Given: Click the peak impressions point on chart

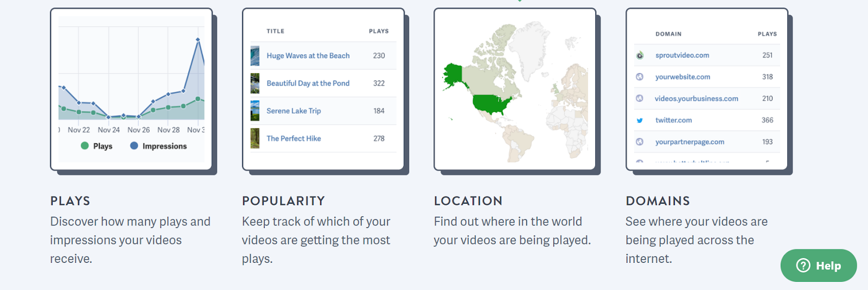Looking at the screenshot, I should pyautogui.click(x=198, y=40).
